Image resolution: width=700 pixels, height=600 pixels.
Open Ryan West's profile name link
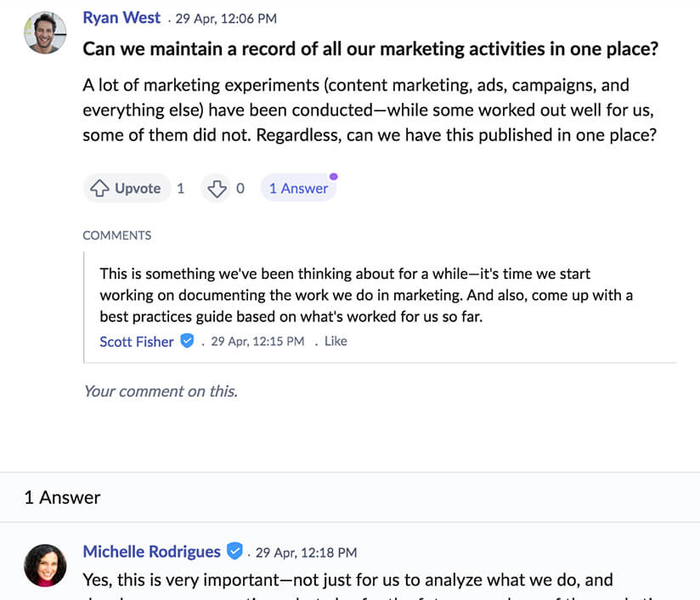pos(121,18)
